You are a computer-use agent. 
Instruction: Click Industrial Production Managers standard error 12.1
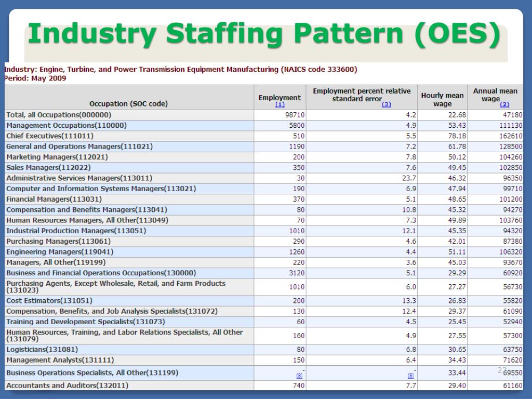pos(409,231)
